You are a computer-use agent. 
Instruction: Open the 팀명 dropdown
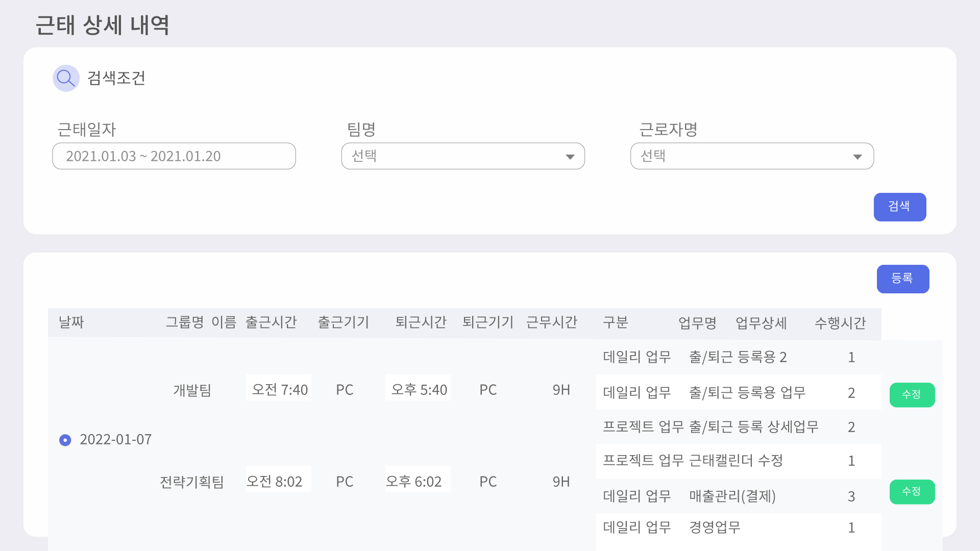tap(463, 156)
